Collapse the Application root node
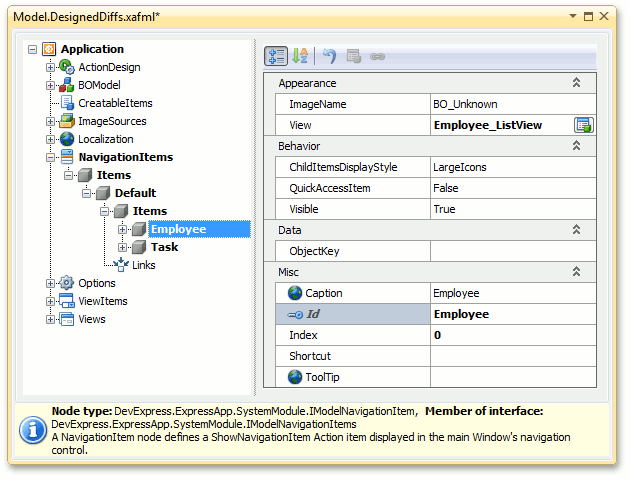 click(33, 49)
